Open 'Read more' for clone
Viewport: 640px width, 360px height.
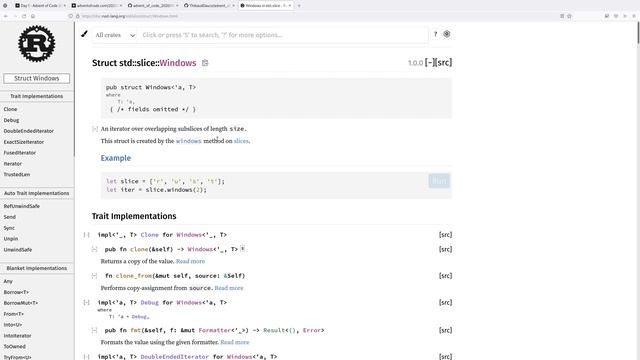(191, 261)
